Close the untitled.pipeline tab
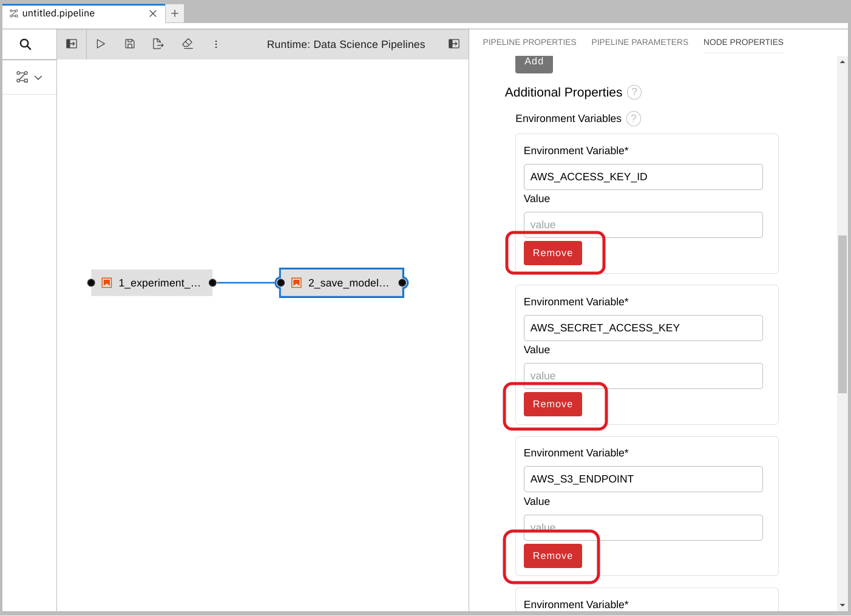The width and height of the screenshot is (851, 616). coord(153,13)
